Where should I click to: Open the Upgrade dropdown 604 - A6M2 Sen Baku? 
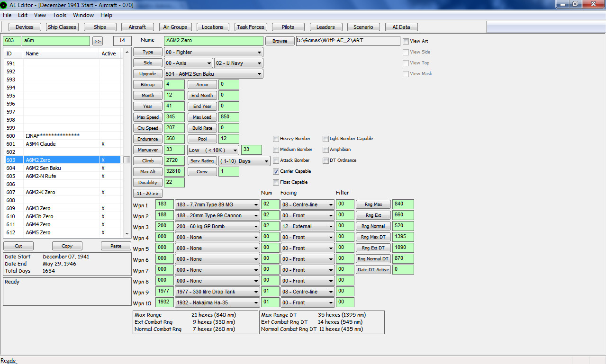click(x=214, y=74)
